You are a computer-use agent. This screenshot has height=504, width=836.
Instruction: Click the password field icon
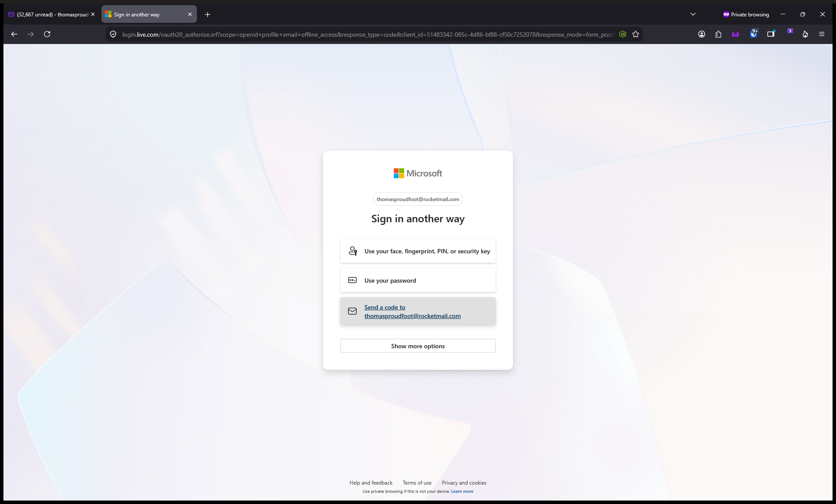tap(352, 280)
